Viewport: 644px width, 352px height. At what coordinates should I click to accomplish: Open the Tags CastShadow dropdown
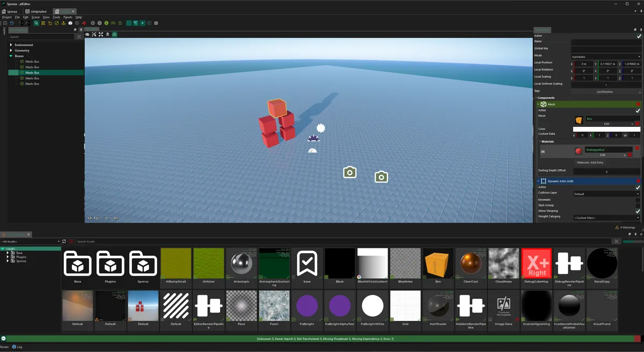coord(606,91)
